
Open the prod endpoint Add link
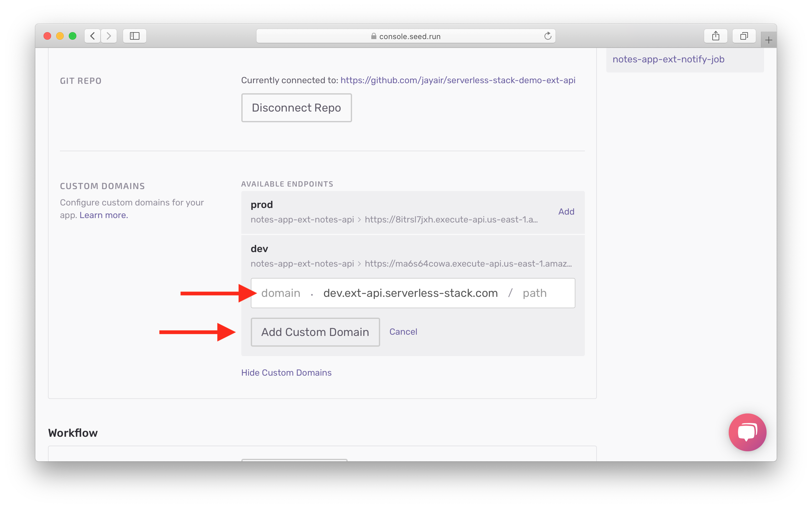565,211
